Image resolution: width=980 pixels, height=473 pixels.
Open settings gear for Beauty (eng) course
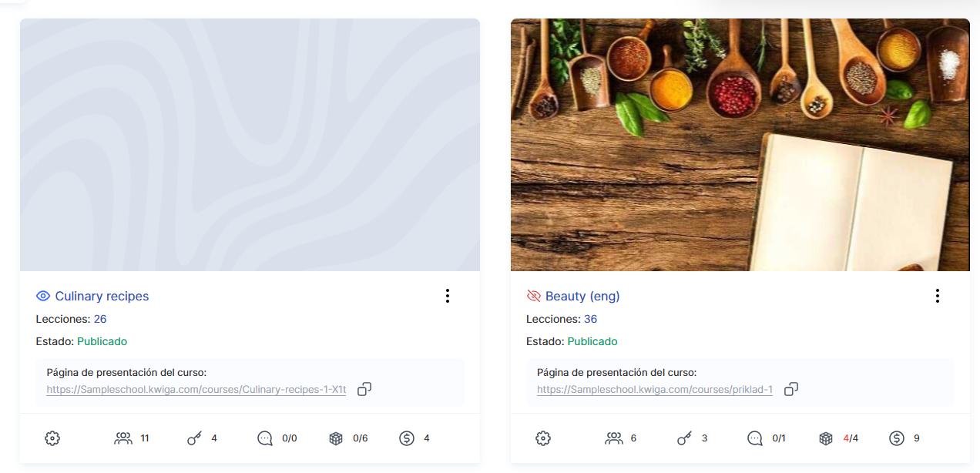(543, 438)
